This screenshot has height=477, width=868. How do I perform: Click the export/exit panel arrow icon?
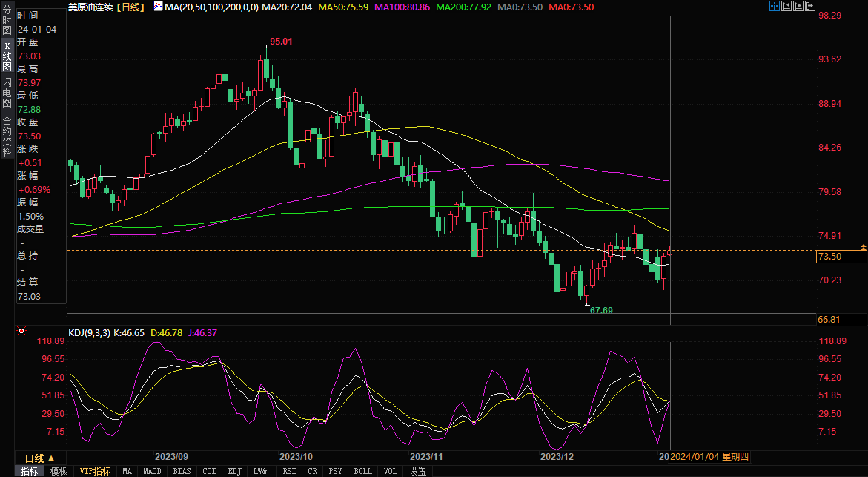tap(811, 6)
